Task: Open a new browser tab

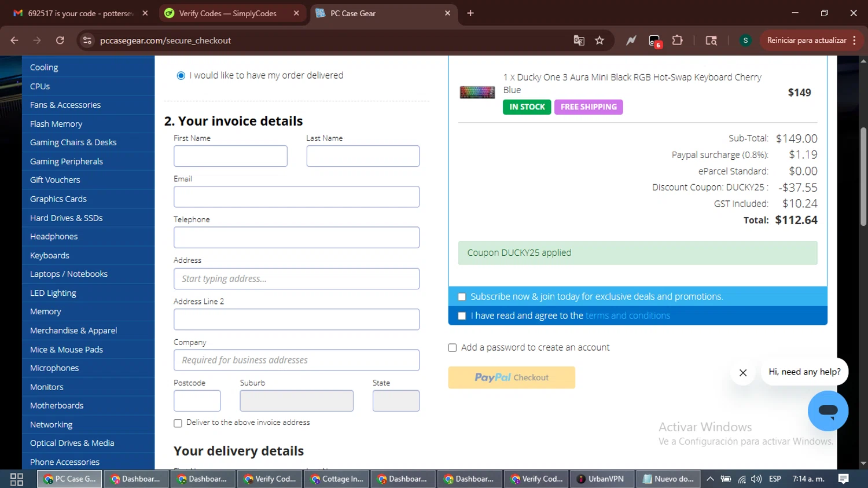Action: pos(470,13)
